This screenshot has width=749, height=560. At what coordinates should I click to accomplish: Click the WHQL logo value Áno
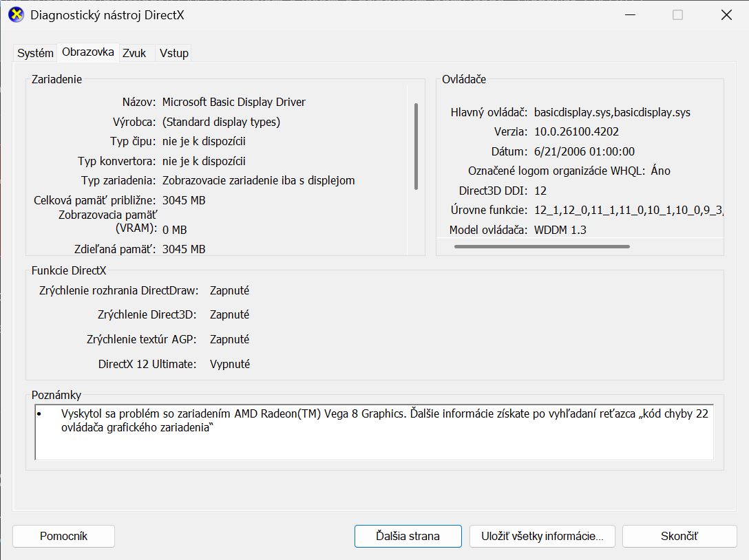(x=661, y=171)
